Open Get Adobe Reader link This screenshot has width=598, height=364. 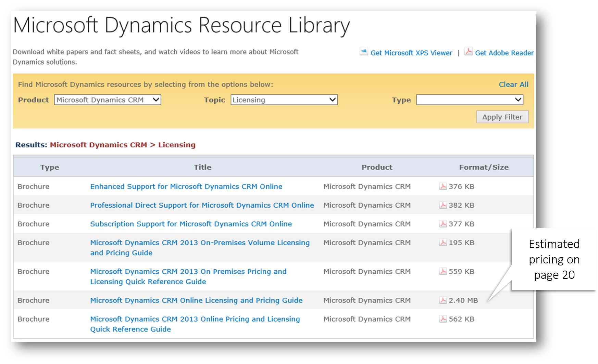(504, 53)
